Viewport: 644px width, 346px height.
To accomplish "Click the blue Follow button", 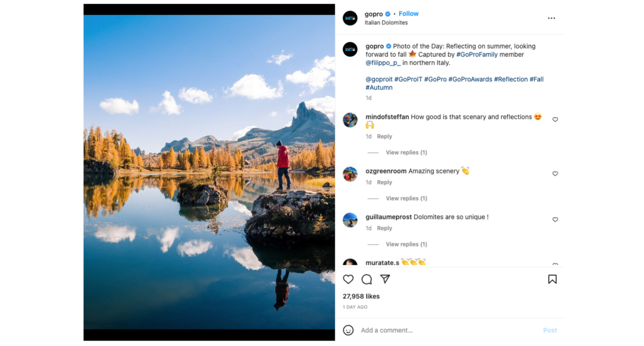I will tap(408, 13).
